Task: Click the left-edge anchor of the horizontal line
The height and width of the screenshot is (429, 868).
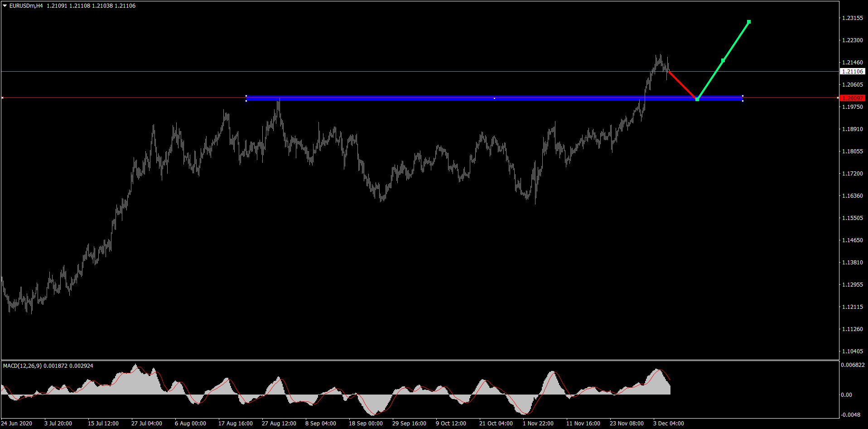Action: click(2, 97)
